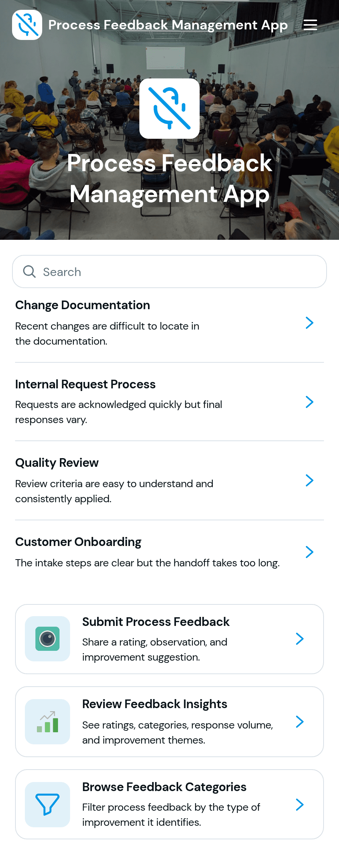Expand Customer Onboarding chevron
The image size is (339, 868).
tap(310, 552)
